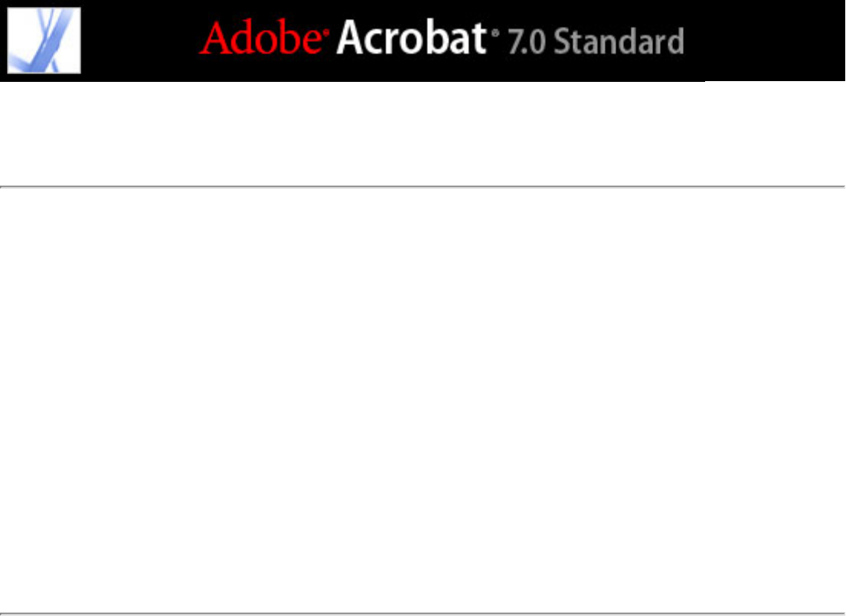Click the Adobe Acrobat PDF logo icon

click(44, 41)
